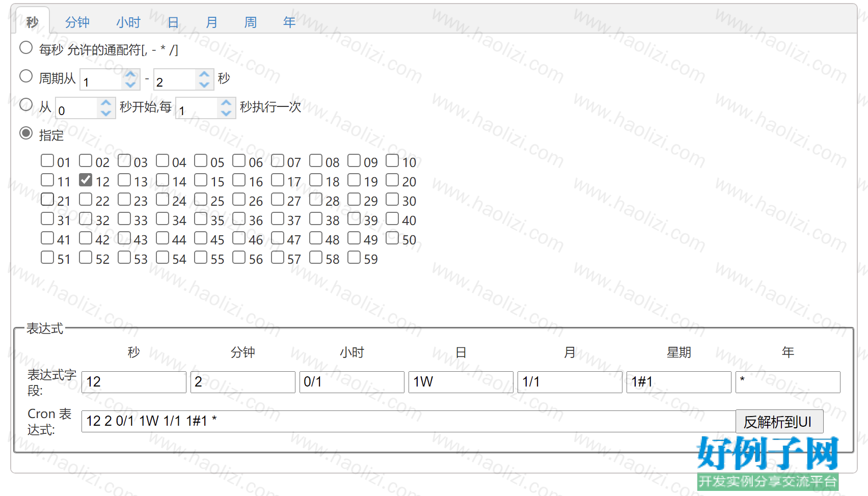This screenshot has width=868, height=496.
Task: Check the 42 seconds checkbox
Action: point(86,238)
